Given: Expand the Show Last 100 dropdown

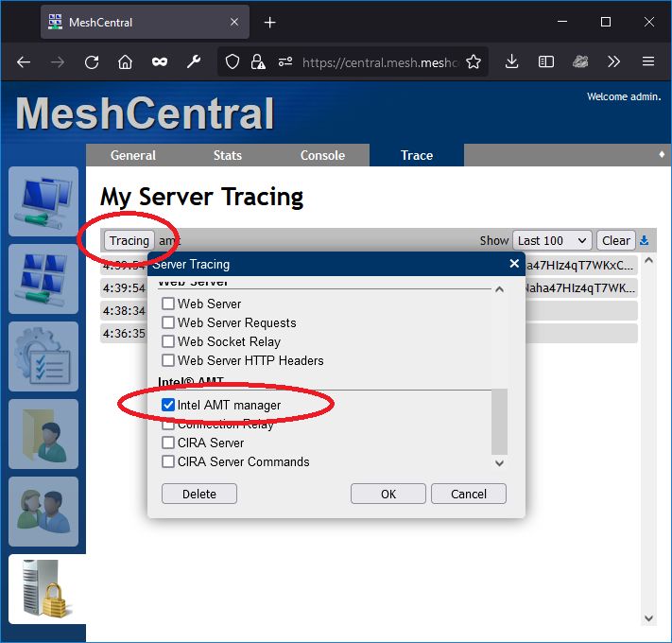Looking at the screenshot, I should 552,240.
